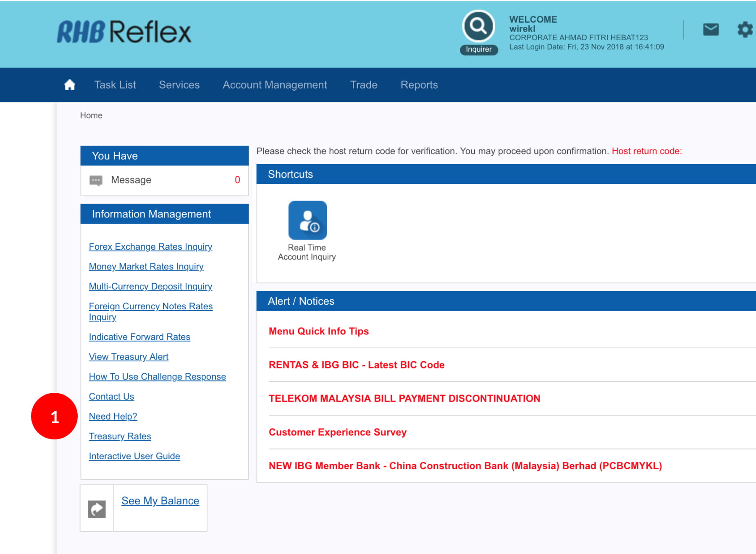This screenshot has height=554, width=756.
Task: View the Customer Experience Survey notice
Action: pos(337,432)
